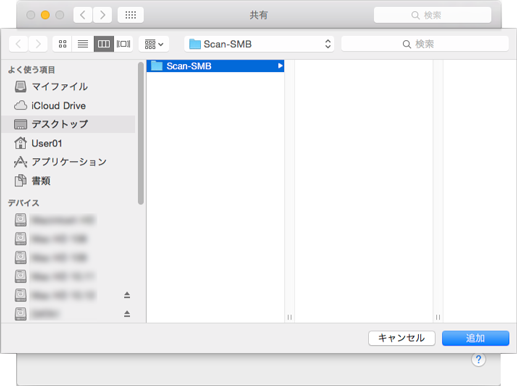Open the User01 home folder
The image size is (517, 386).
(x=38, y=143)
